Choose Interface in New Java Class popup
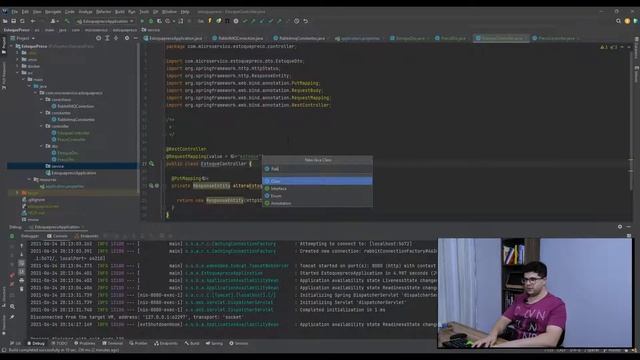This screenshot has height=360, width=640. (x=317, y=189)
